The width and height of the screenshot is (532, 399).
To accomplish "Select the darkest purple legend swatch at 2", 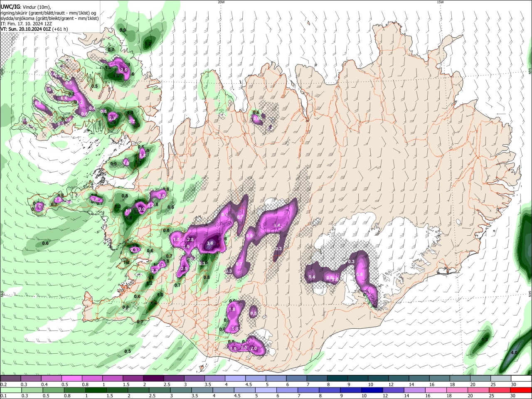I will 153,379.
